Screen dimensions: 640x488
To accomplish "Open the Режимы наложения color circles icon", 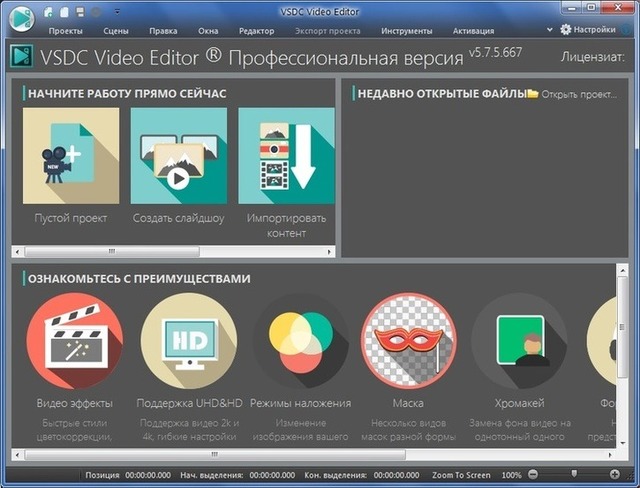I will click(x=301, y=342).
